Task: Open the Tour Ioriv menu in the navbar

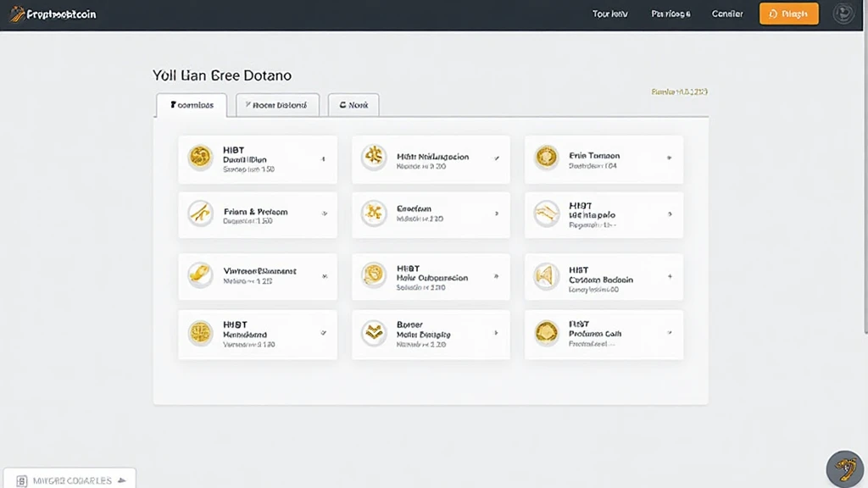Action: click(610, 14)
